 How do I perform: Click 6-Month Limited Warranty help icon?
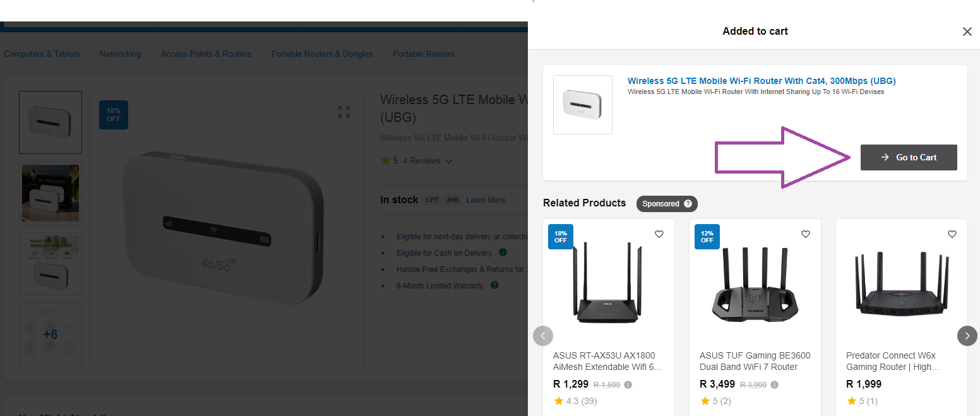pos(494,285)
